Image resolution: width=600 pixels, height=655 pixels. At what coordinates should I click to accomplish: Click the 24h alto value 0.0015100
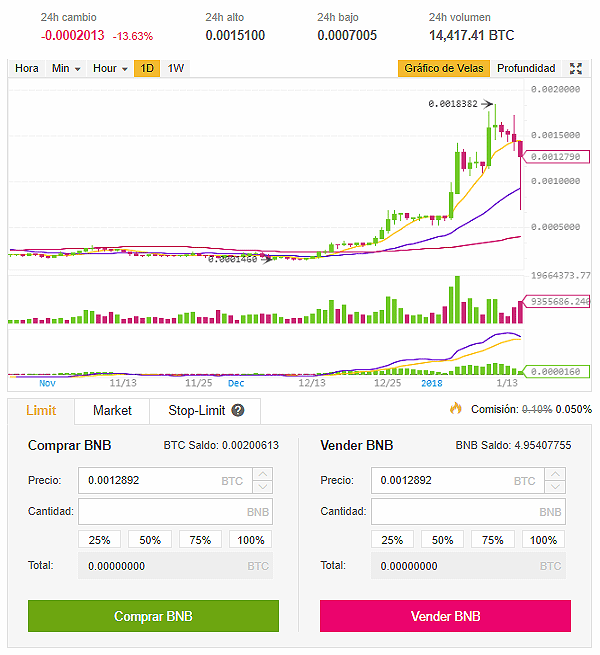click(235, 36)
